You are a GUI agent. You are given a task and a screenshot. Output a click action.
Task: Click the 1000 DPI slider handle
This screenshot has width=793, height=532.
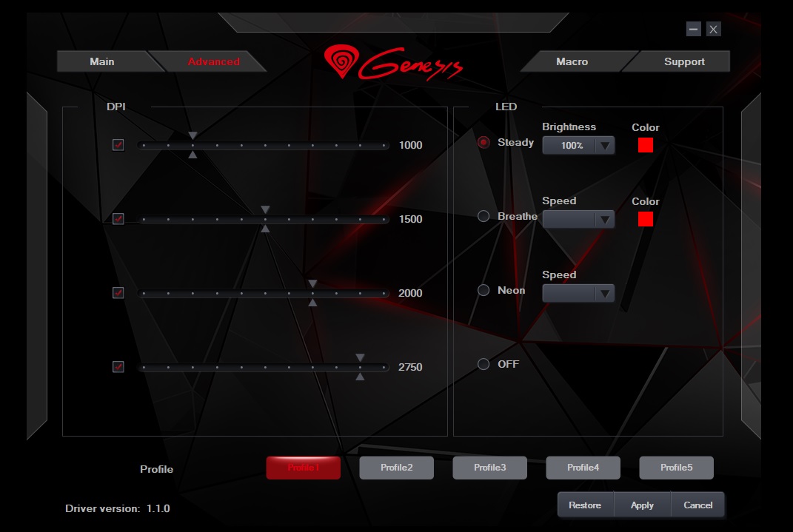click(x=193, y=145)
